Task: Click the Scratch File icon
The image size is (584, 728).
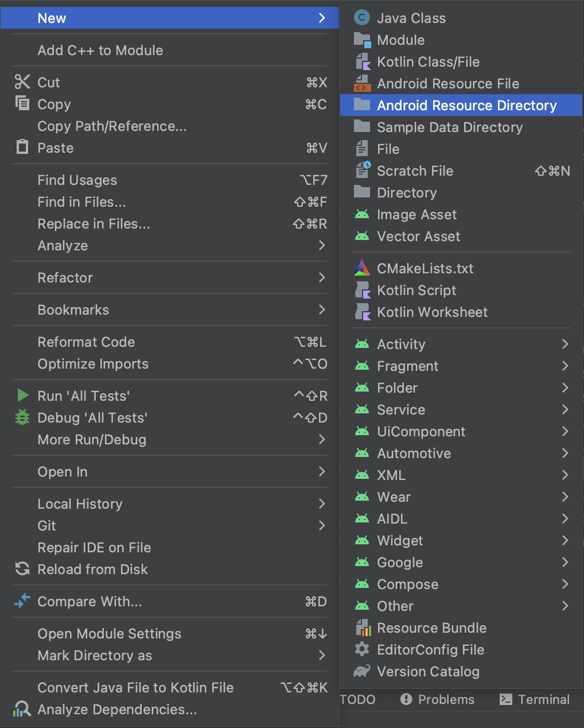Action: (363, 170)
